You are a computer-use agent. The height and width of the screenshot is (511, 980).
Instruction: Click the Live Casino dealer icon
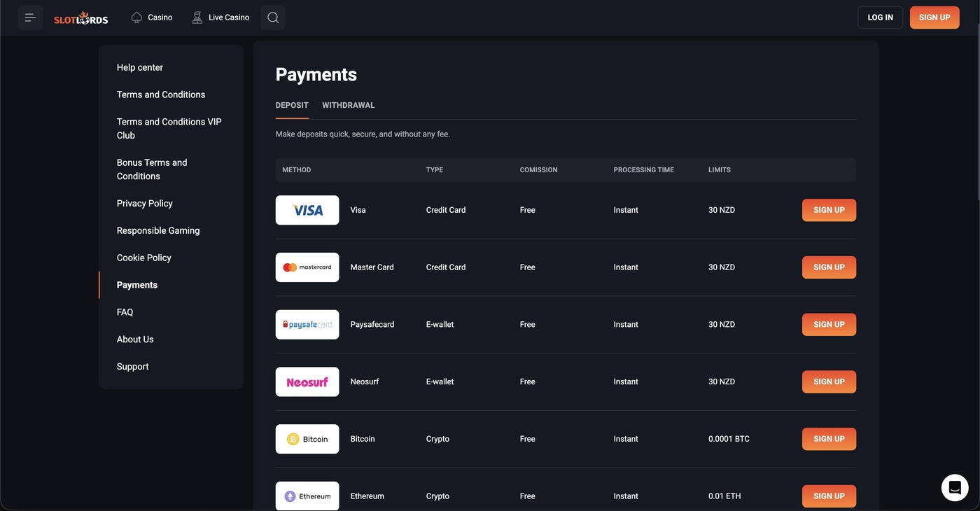pos(197,17)
